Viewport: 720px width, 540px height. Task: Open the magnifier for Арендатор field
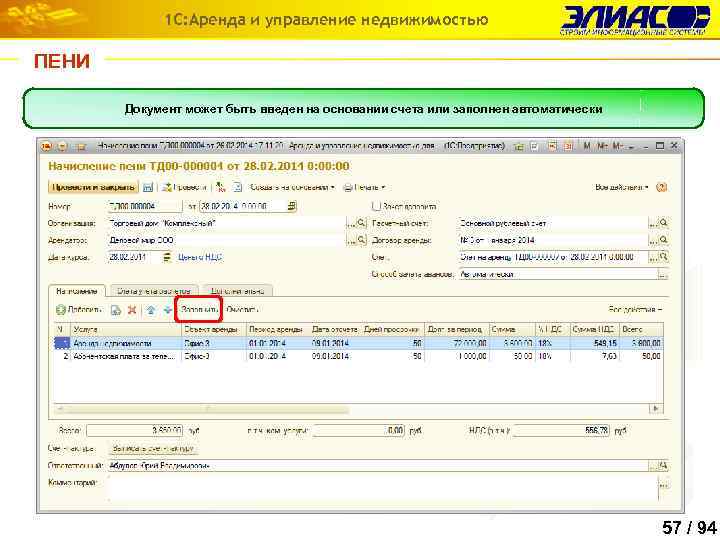point(362,240)
